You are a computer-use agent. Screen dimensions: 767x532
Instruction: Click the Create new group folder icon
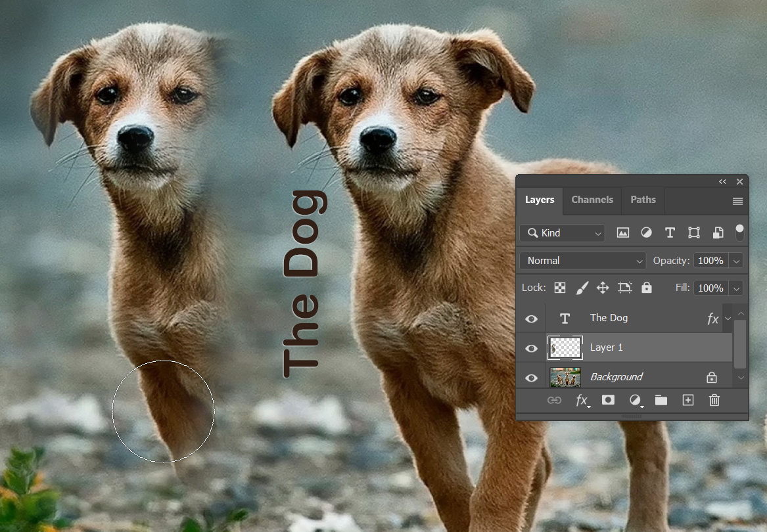point(661,400)
